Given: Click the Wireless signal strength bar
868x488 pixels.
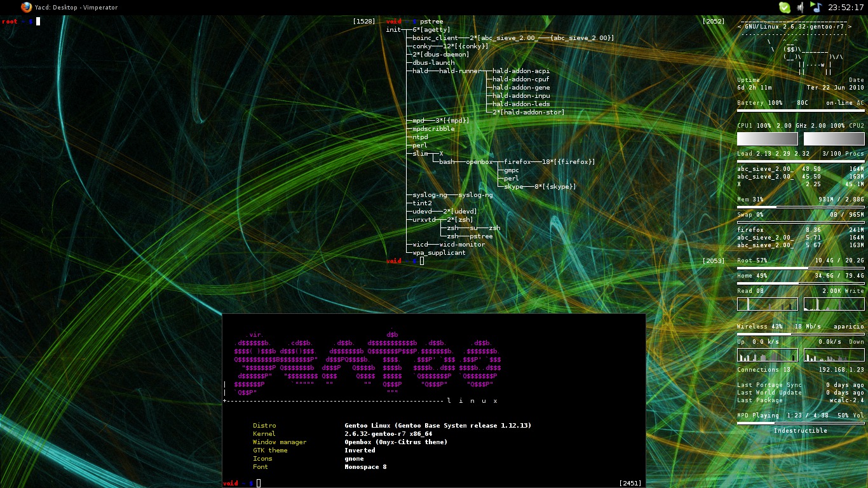Looking at the screenshot, I should tap(800, 334).
